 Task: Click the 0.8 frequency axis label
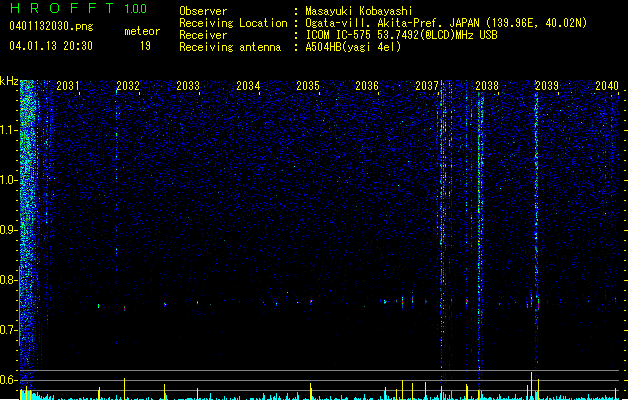[9, 280]
